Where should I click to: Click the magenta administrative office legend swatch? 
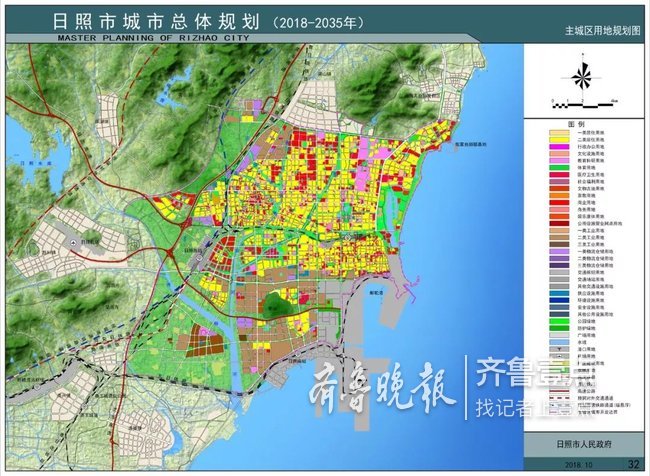[561, 146]
